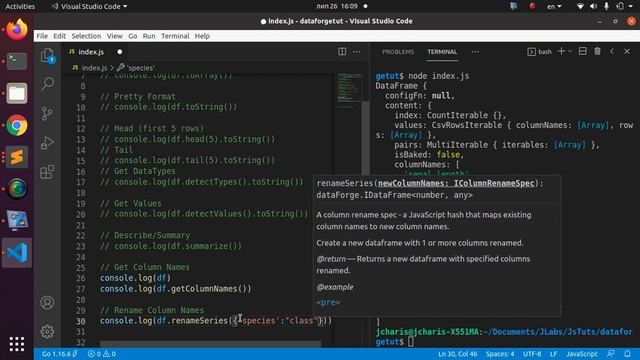Open Files from the dock
The height and width of the screenshot is (360, 640).
(17, 93)
